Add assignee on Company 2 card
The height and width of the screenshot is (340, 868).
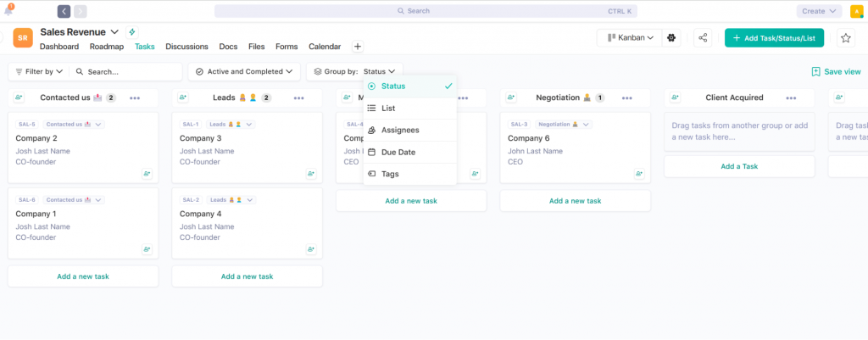(147, 173)
